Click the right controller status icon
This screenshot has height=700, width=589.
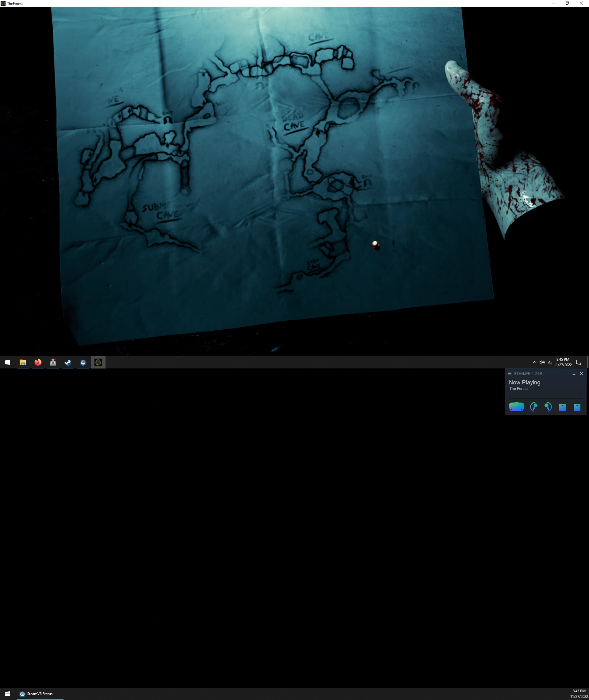coord(548,406)
